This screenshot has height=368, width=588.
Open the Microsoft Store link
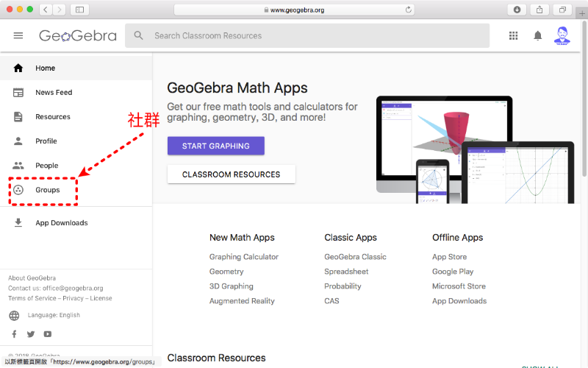click(459, 286)
